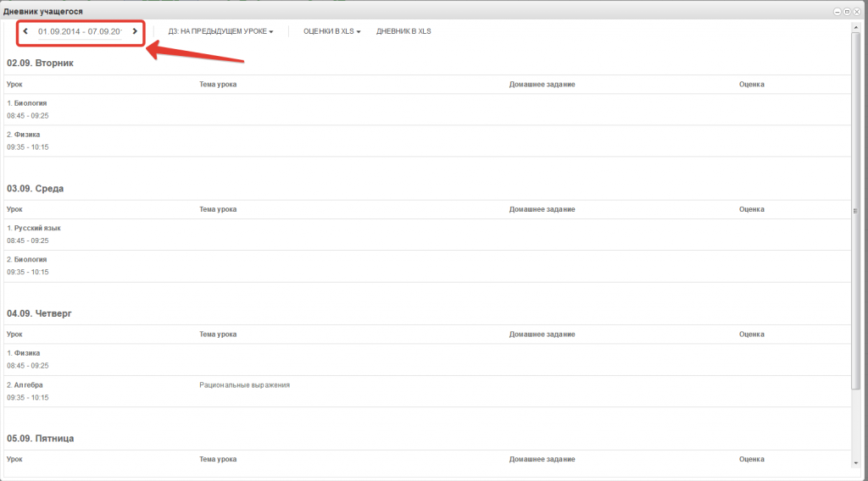
Task: Open the ДЗ: НА ПРЕДЫДУЩЕМ УРОКЕ dropdown
Action: tap(221, 31)
